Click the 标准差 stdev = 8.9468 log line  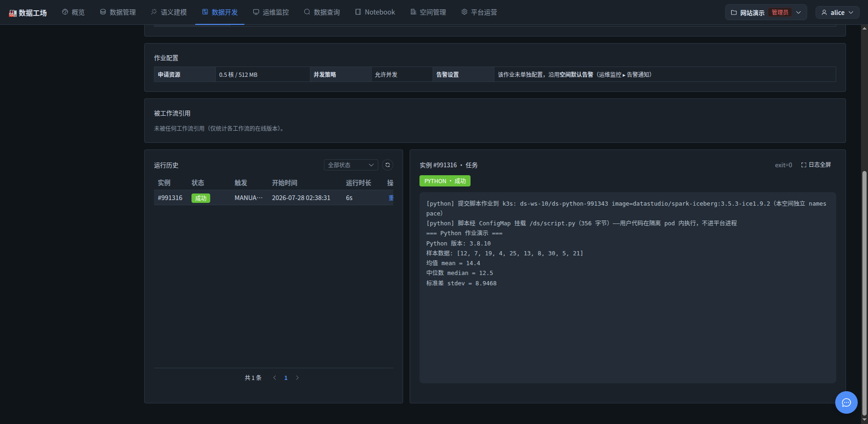(461, 283)
